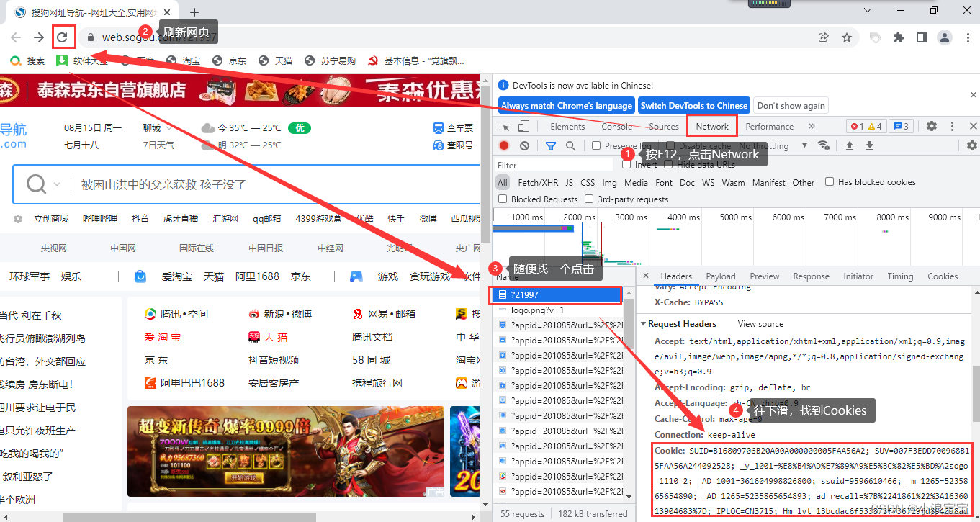Filter requests by Fetch/XHR type
This screenshot has height=522, width=980.
coord(538,182)
